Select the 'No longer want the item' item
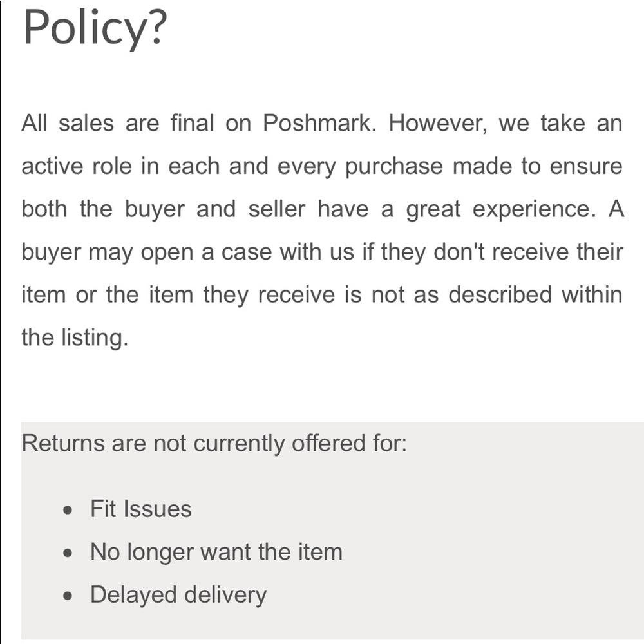Image resolution: width=644 pixels, height=644 pixels. click(x=216, y=552)
